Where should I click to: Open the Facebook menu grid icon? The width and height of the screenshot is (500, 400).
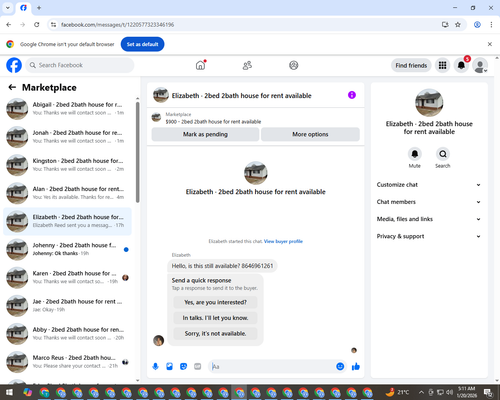point(442,65)
